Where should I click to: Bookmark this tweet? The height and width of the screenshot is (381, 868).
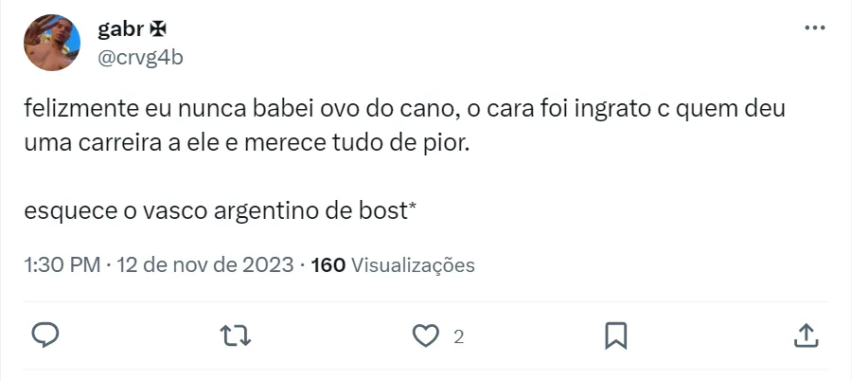pos(615,336)
